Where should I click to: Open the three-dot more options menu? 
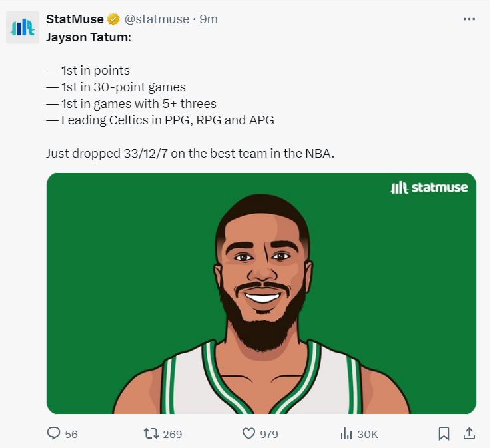(469, 19)
